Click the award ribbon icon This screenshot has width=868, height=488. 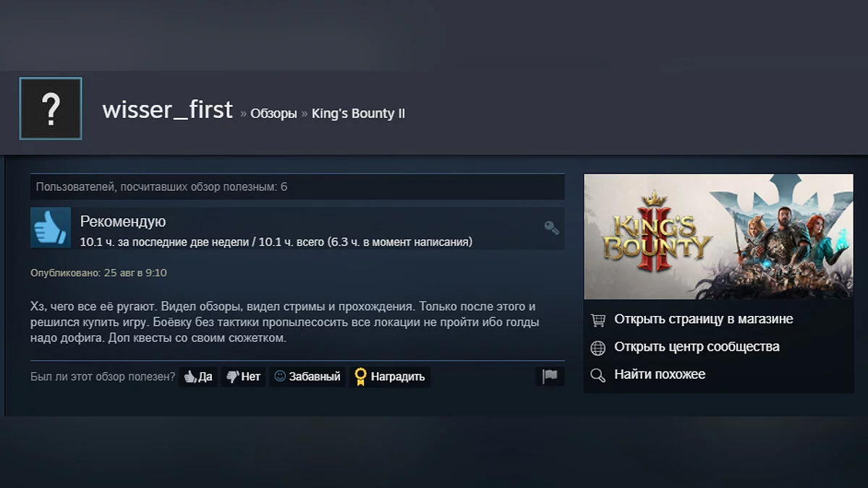pos(359,377)
